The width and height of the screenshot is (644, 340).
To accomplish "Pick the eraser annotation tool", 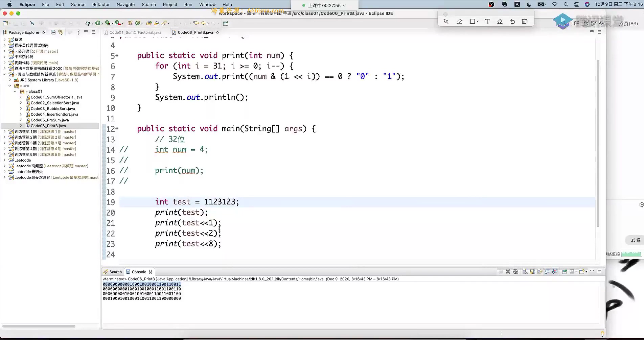I will [500, 22].
